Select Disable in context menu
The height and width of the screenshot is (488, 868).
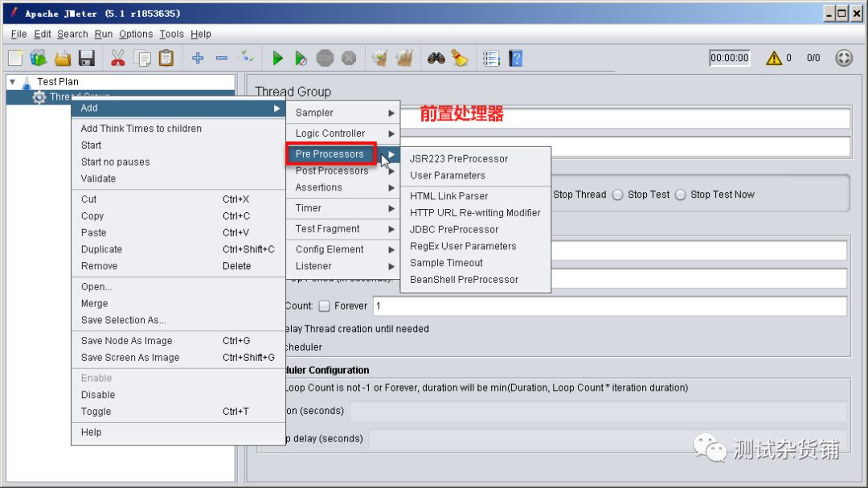pyautogui.click(x=178, y=395)
